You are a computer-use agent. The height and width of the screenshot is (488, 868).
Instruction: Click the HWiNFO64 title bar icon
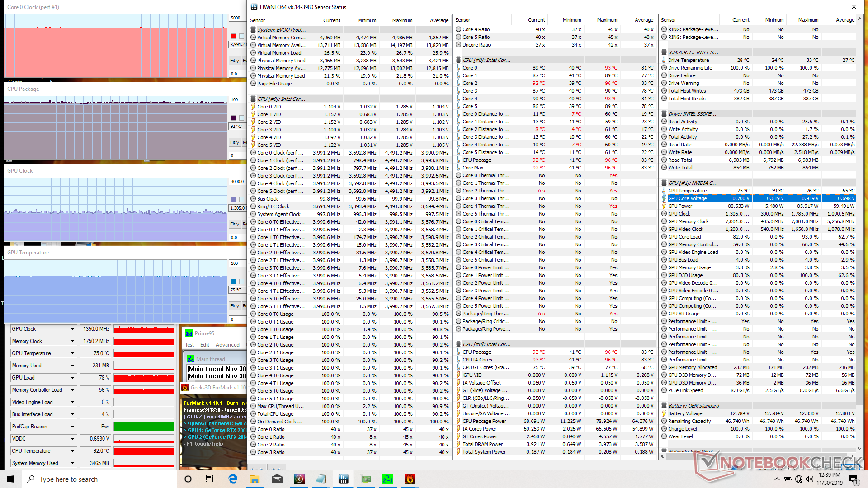tap(254, 7)
